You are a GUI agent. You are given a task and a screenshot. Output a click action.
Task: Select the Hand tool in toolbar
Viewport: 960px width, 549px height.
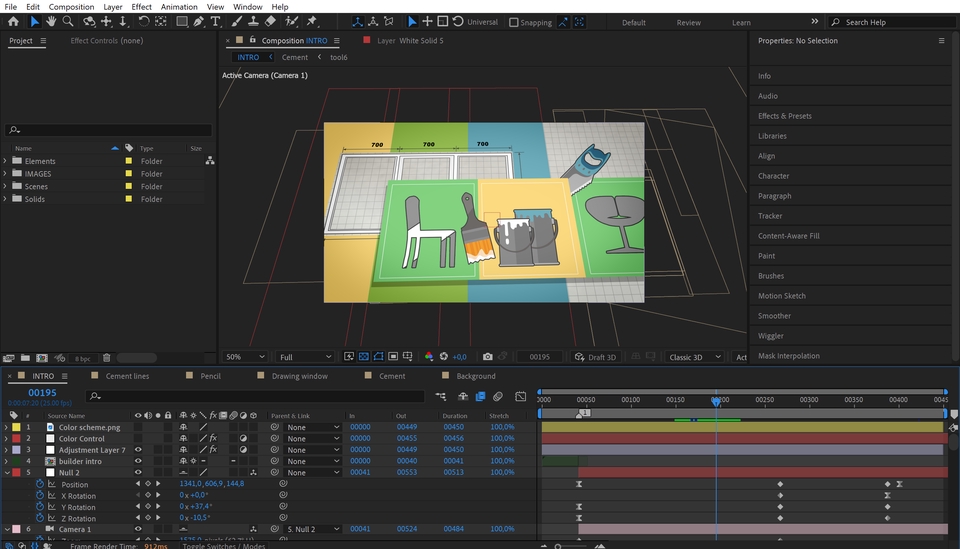click(x=51, y=21)
